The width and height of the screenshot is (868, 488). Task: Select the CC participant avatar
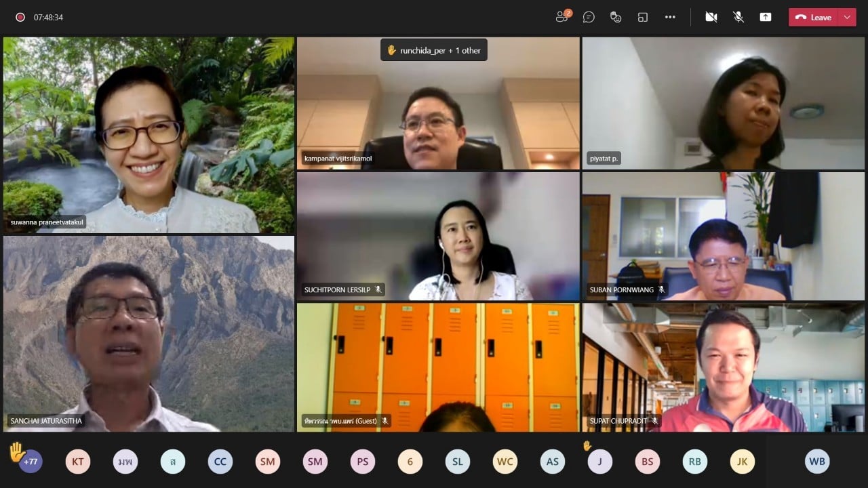pos(220,462)
